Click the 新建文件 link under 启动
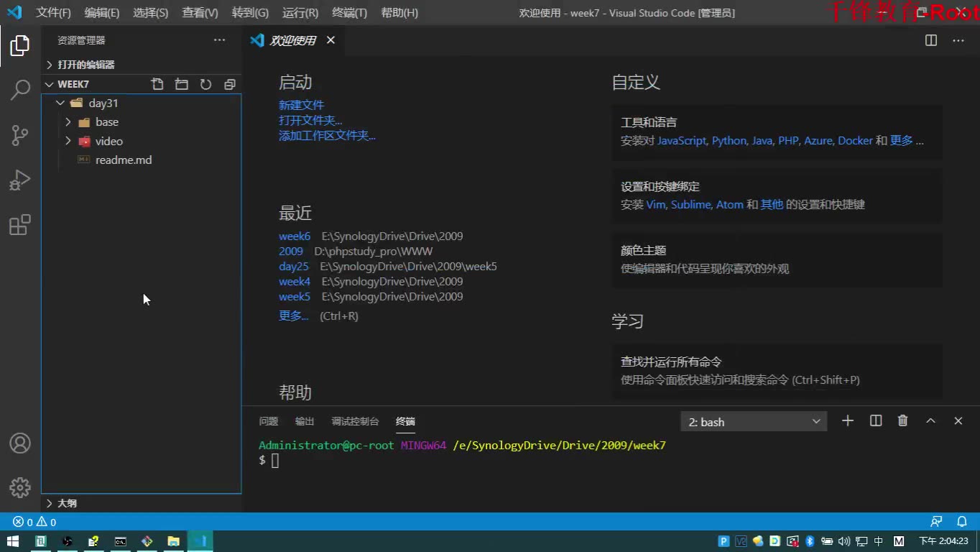The width and height of the screenshot is (980, 552). [301, 104]
